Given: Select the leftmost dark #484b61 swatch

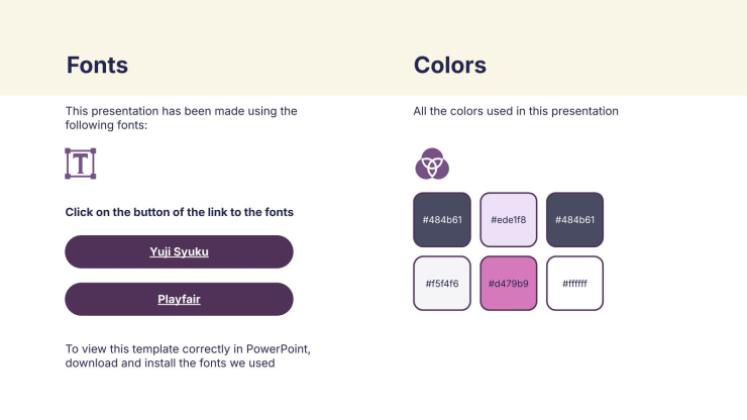Looking at the screenshot, I should pyautogui.click(x=441, y=220).
